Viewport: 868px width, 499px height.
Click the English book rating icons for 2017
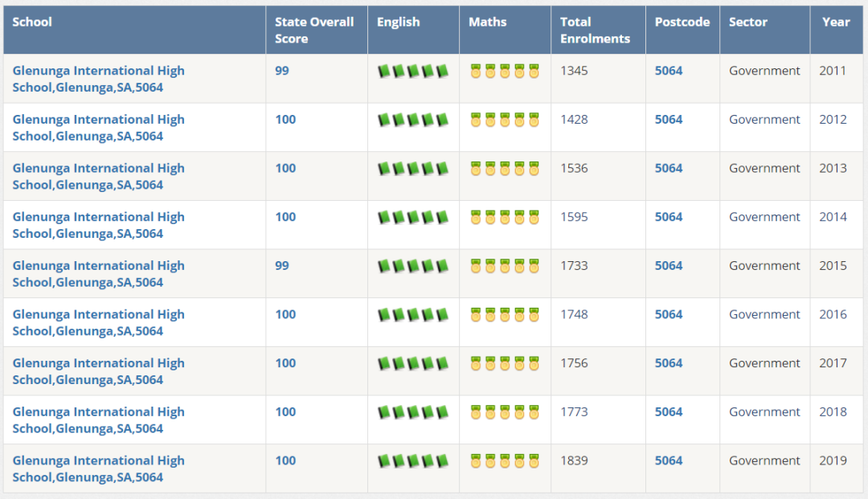tap(413, 363)
